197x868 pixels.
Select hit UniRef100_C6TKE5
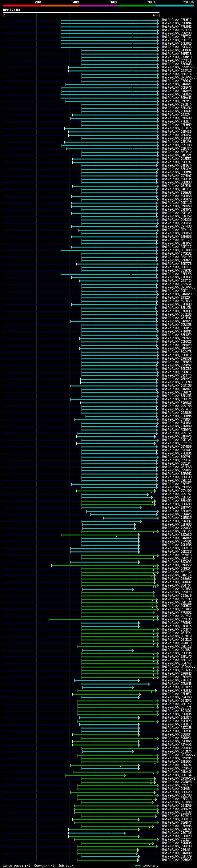coord(176,128)
